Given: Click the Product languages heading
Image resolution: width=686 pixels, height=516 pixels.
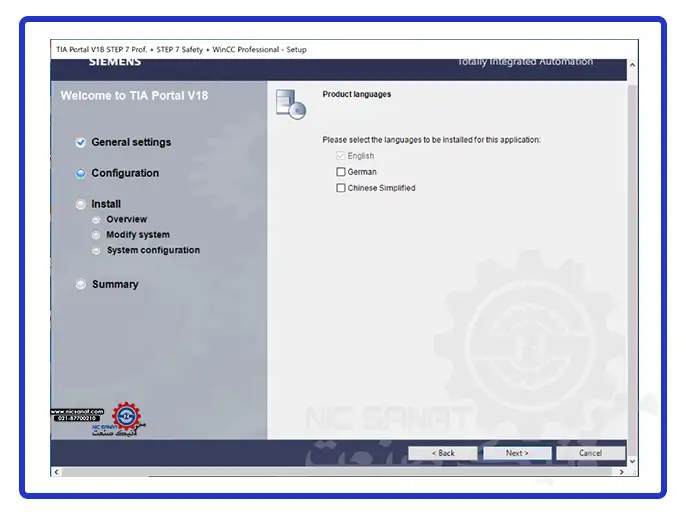Looking at the screenshot, I should [x=357, y=94].
